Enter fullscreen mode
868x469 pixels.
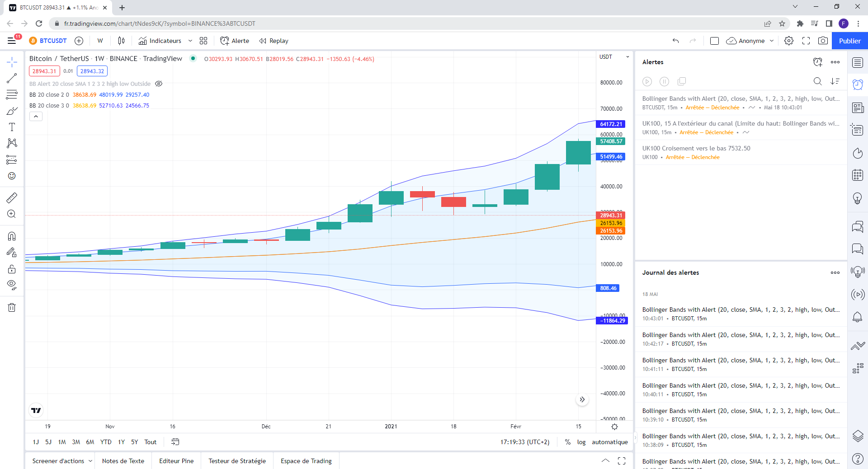806,41
